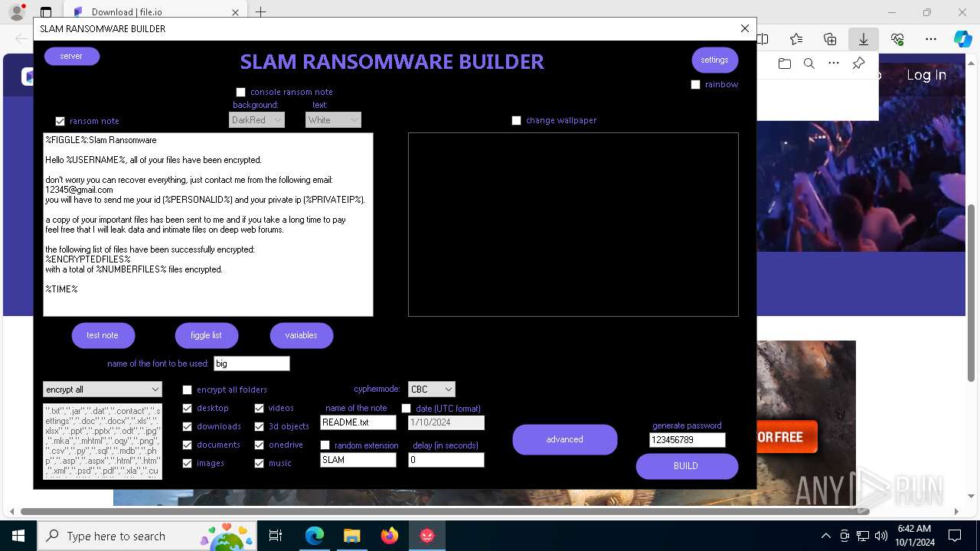Open the settings button in the builder

(x=714, y=60)
